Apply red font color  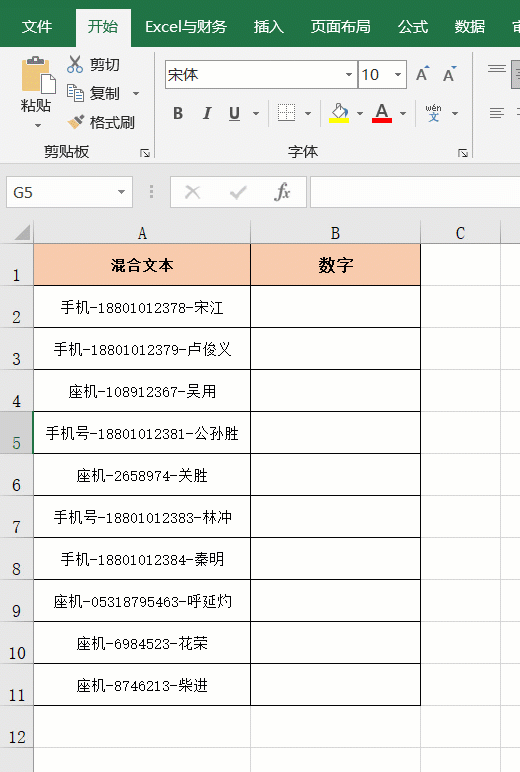tap(382, 113)
